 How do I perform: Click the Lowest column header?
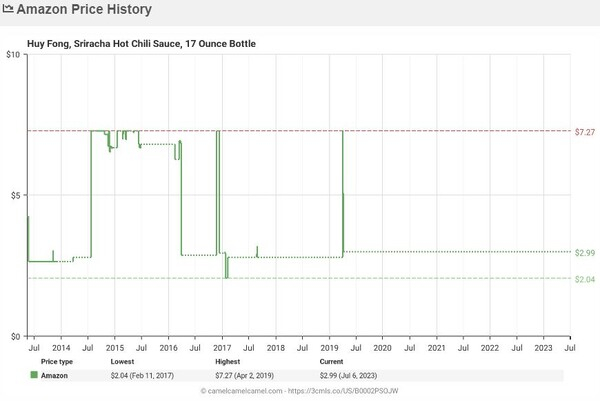(x=122, y=360)
